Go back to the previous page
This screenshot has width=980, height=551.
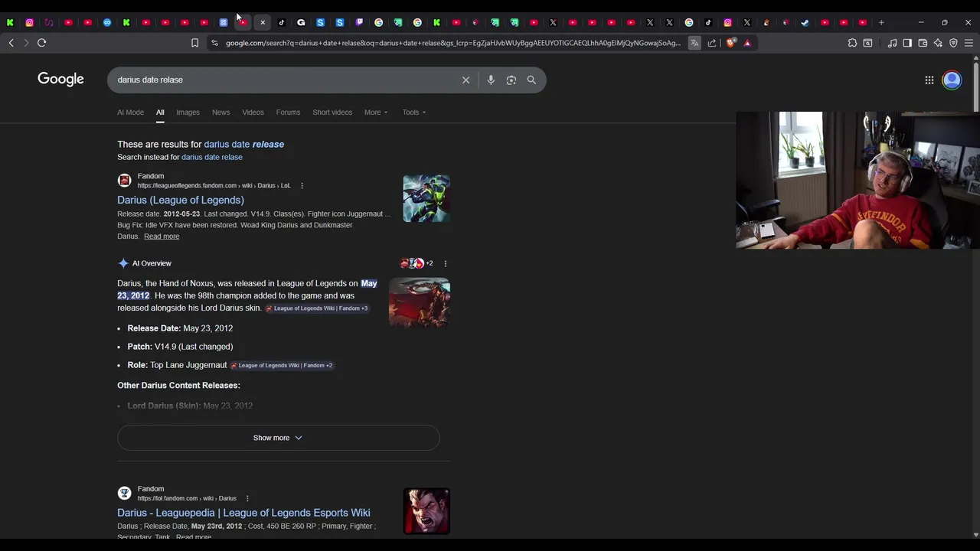[11, 43]
